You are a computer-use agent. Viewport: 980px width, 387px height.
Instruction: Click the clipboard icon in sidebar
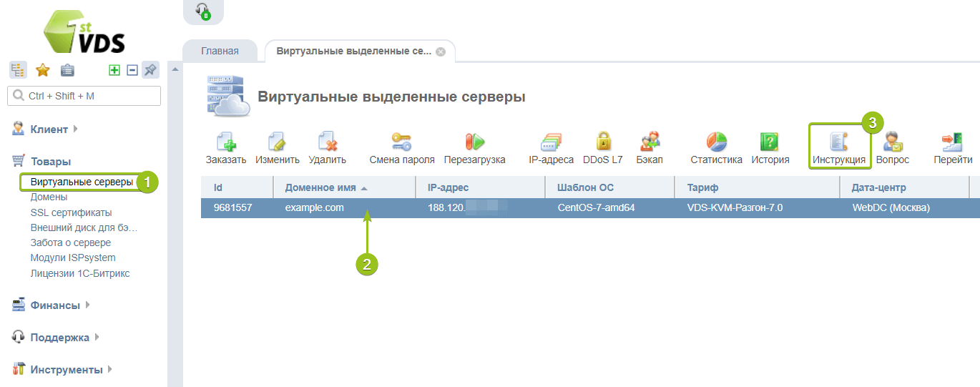tap(67, 70)
